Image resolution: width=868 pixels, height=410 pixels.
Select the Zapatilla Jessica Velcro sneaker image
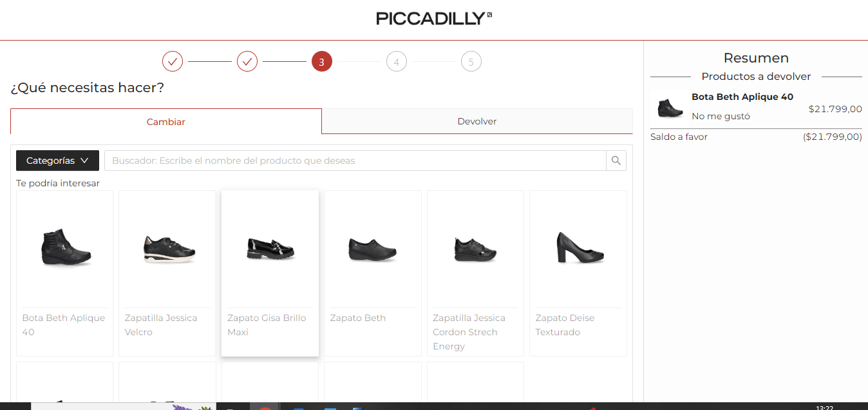(x=167, y=248)
